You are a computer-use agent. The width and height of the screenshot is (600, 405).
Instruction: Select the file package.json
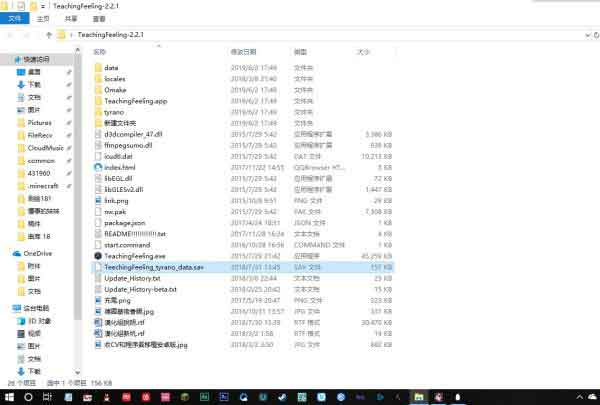(x=125, y=223)
